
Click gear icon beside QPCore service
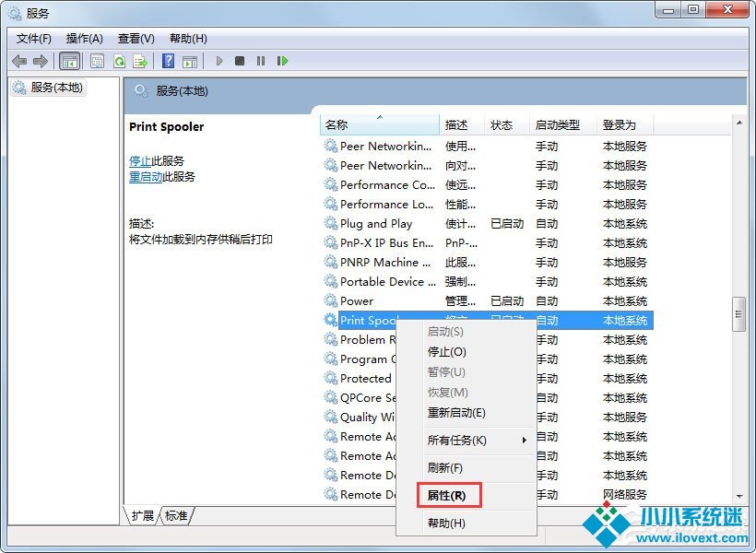330,397
